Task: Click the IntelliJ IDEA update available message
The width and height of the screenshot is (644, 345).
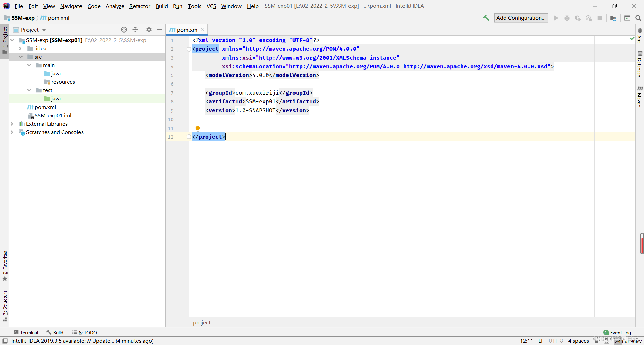Action: click(82, 341)
